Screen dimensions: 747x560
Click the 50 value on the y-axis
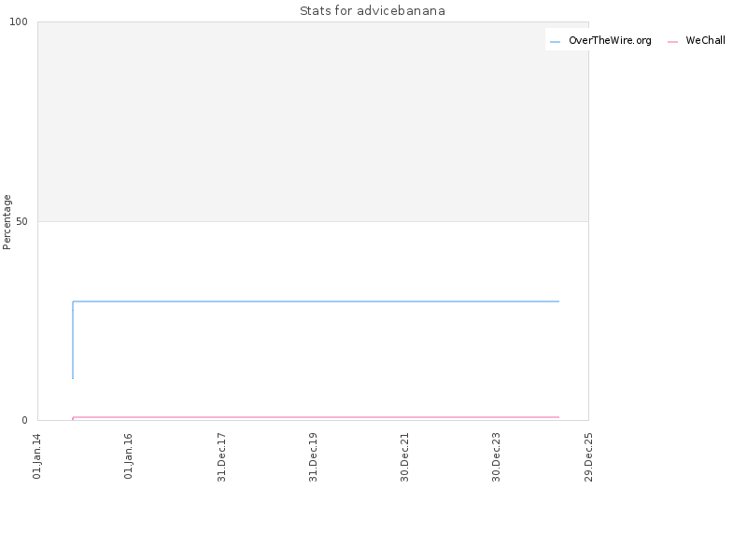coord(21,222)
